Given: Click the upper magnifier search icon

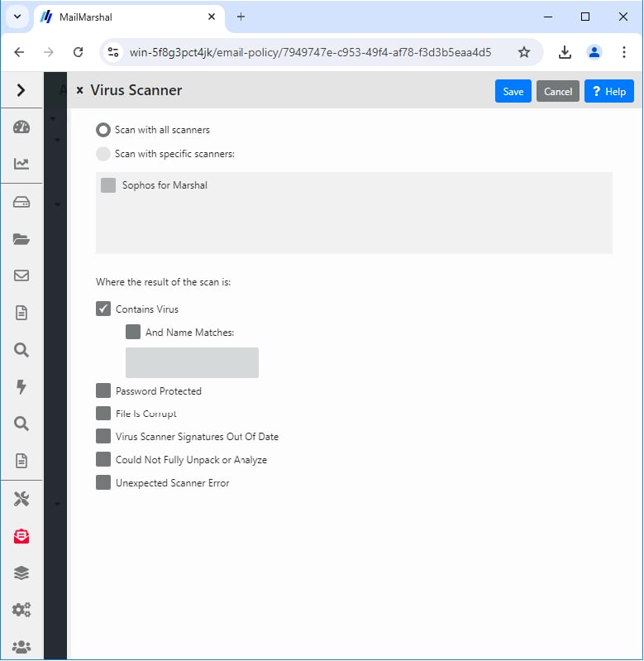Looking at the screenshot, I should (x=21, y=350).
